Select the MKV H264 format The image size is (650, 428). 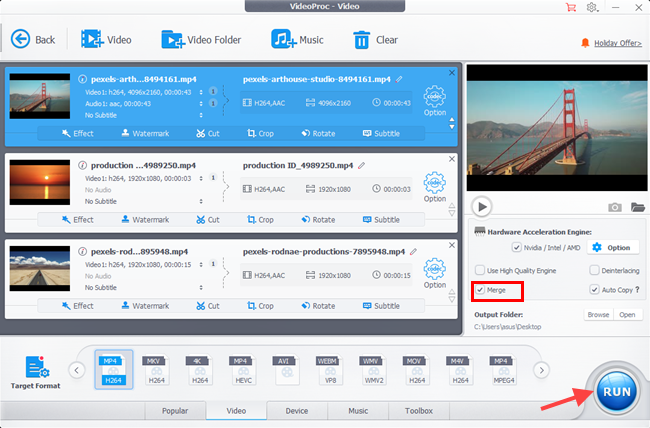coord(157,370)
